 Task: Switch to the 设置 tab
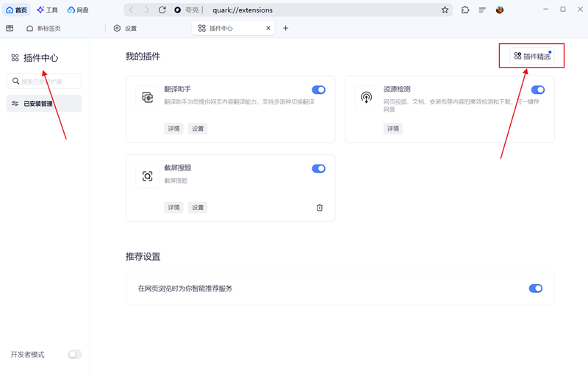point(126,28)
